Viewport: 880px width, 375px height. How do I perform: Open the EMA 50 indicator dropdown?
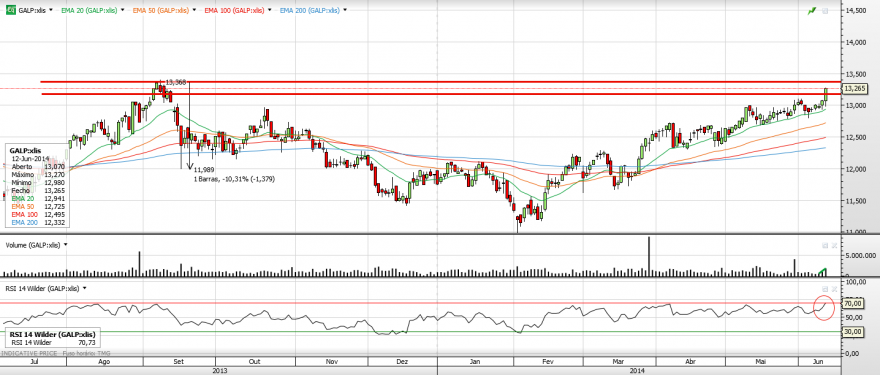point(194,10)
